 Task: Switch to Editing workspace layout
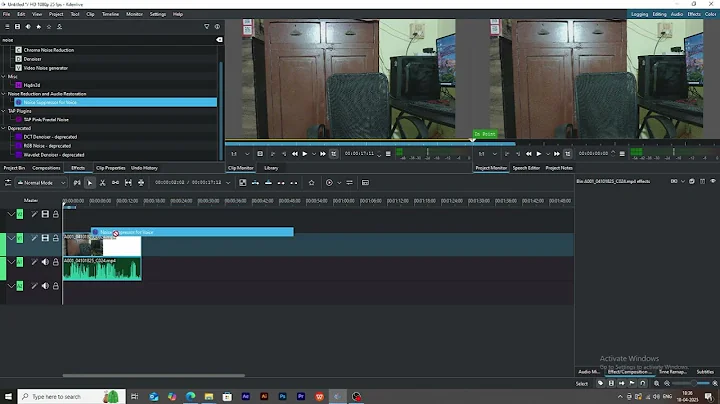point(659,14)
